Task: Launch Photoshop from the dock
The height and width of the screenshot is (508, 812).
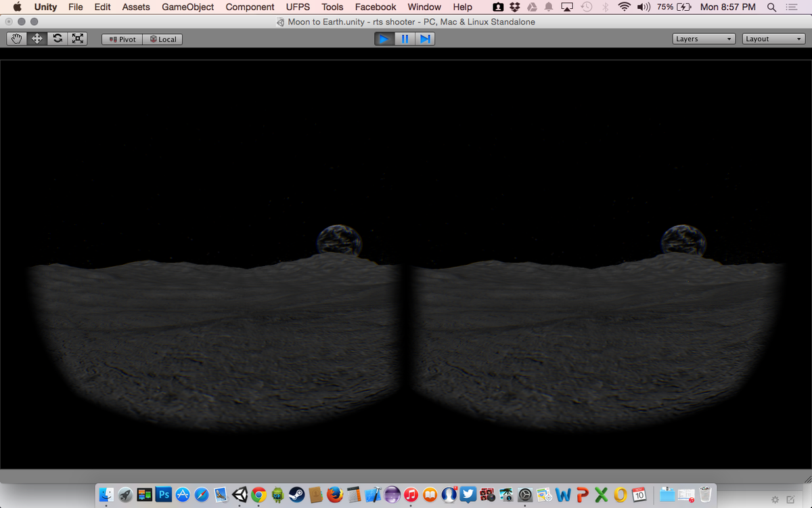Action: tap(164, 495)
